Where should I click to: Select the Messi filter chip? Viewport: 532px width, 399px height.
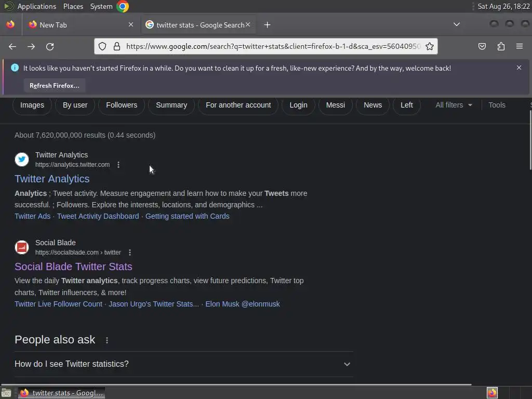click(x=336, y=105)
